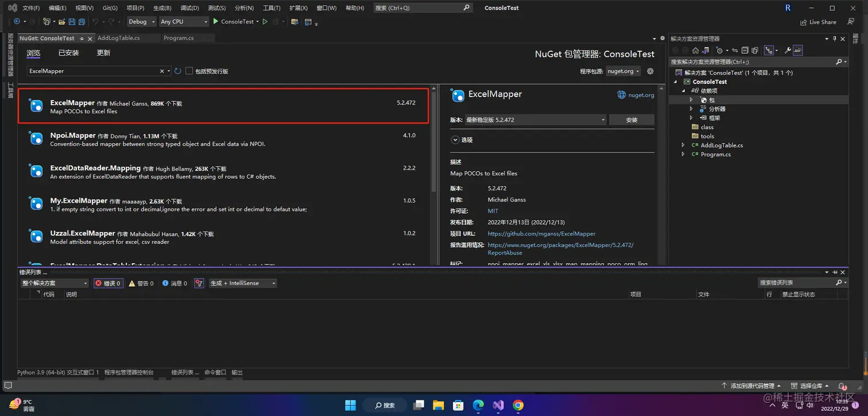Screen dimensions: 868x416
Task: Toggle the Warnings 0 filter button
Action: [141, 283]
